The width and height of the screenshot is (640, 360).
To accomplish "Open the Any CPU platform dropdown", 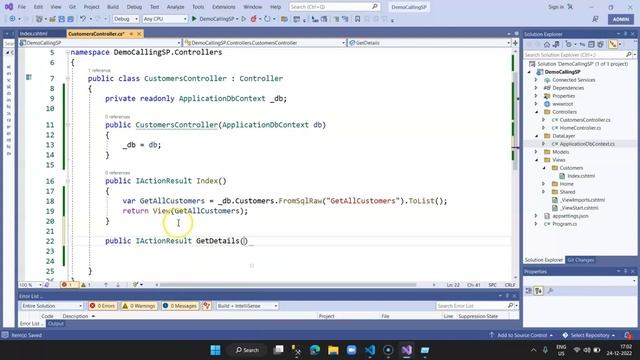I will coord(165,19).
